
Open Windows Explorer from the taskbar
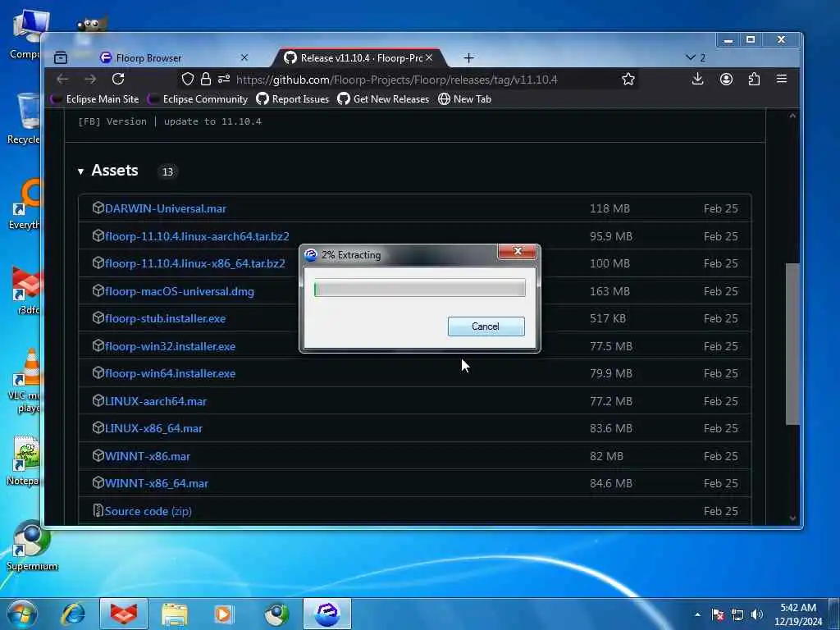coord(175,614)
